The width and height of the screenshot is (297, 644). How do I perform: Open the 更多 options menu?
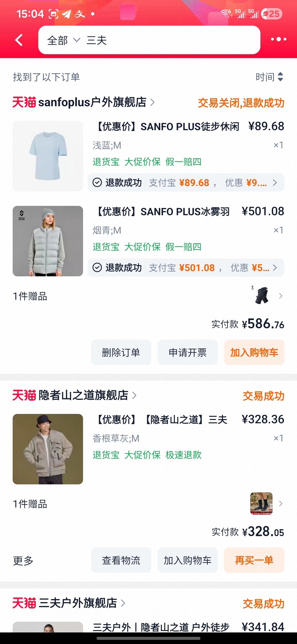pyautogui.click(x=23, y=560)
